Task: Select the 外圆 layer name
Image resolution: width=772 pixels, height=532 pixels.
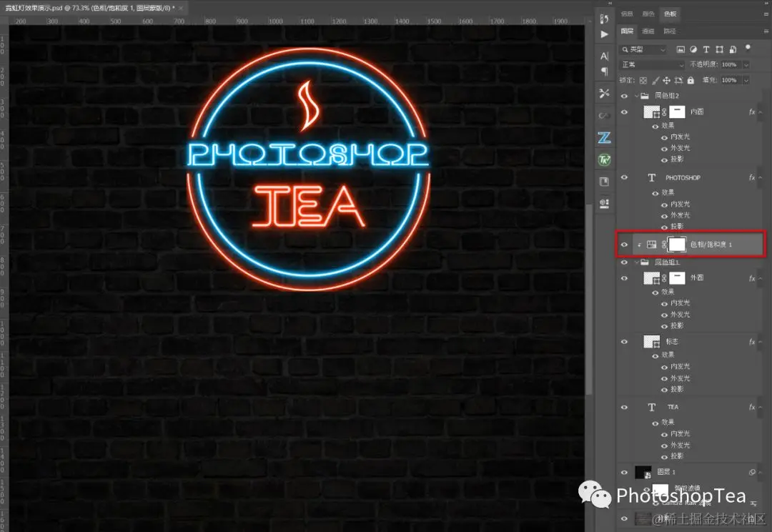Action: coord(697,278)
